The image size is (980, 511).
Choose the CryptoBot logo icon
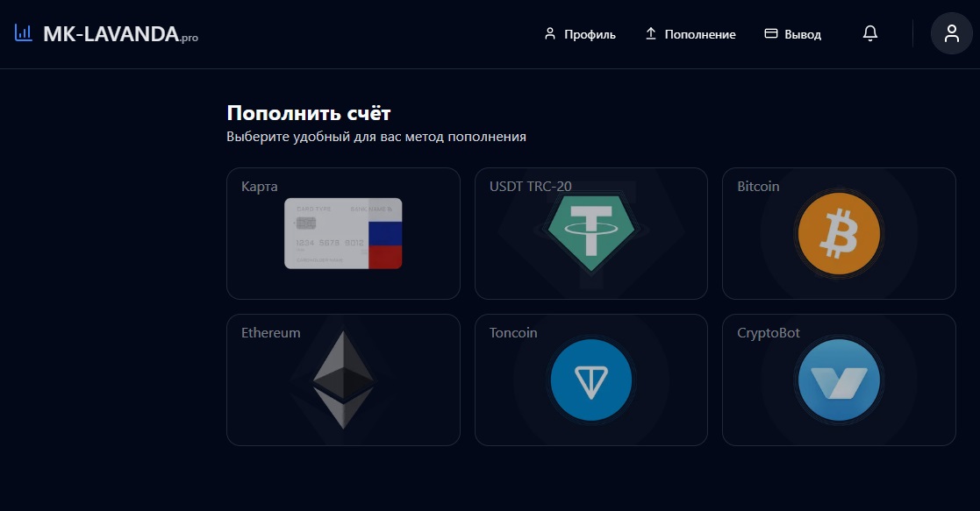pos(839,380)
